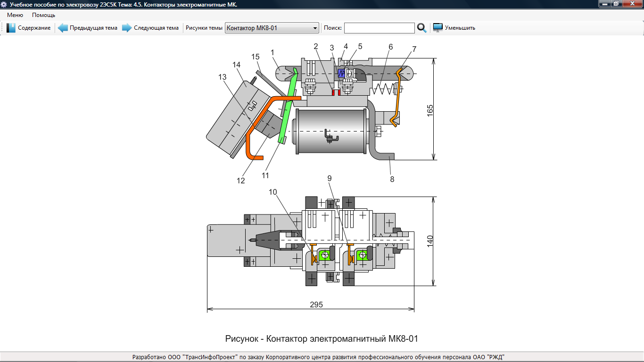The image size is (644, 362).
Task: Click the left arrow for previous topic
Action: pos(63,28)
